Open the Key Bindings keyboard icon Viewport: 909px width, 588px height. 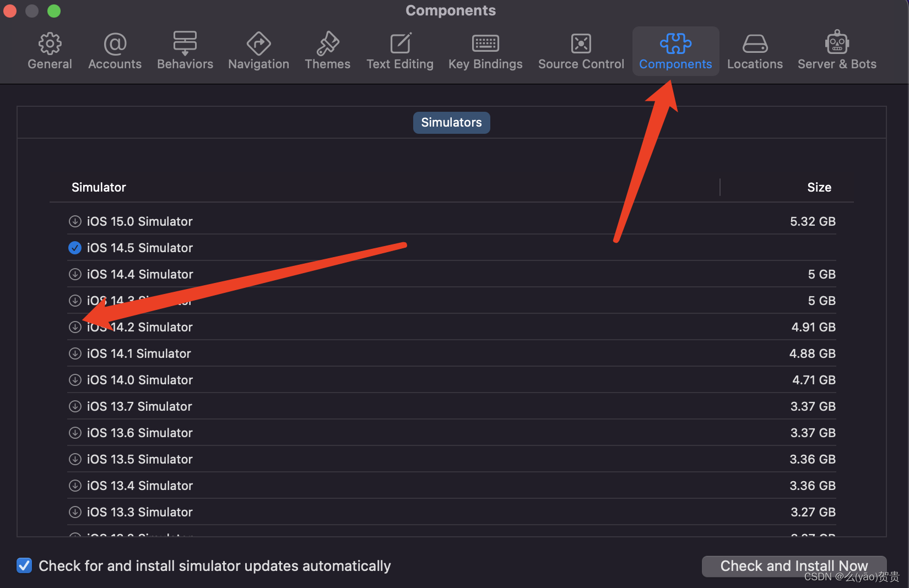pos(485,43)
